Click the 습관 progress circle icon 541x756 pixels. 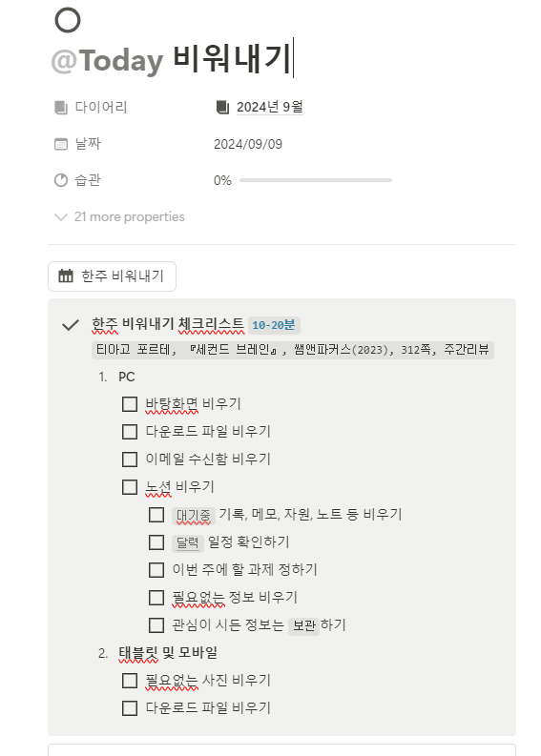[61, 180]
